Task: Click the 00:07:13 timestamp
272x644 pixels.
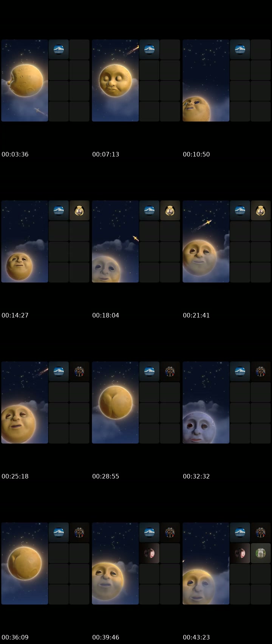Action: [106, 154]
